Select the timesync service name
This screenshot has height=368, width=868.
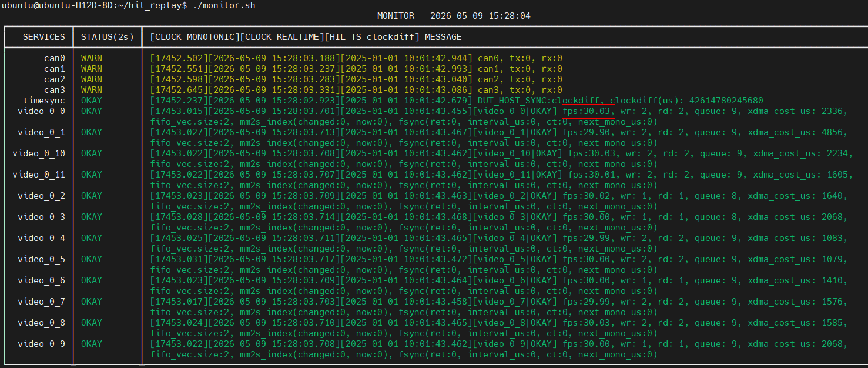pyautogui.click(x=44, y=101)
